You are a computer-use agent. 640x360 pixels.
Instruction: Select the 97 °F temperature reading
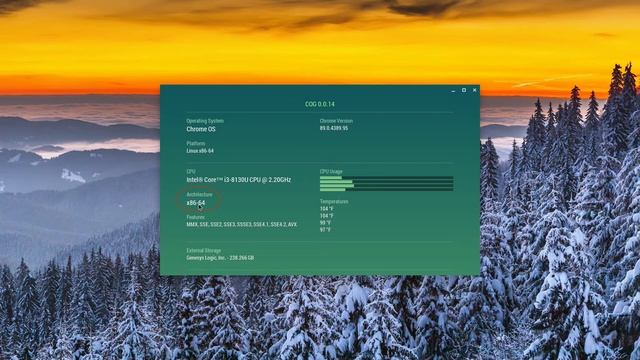(x=325, y=230)
